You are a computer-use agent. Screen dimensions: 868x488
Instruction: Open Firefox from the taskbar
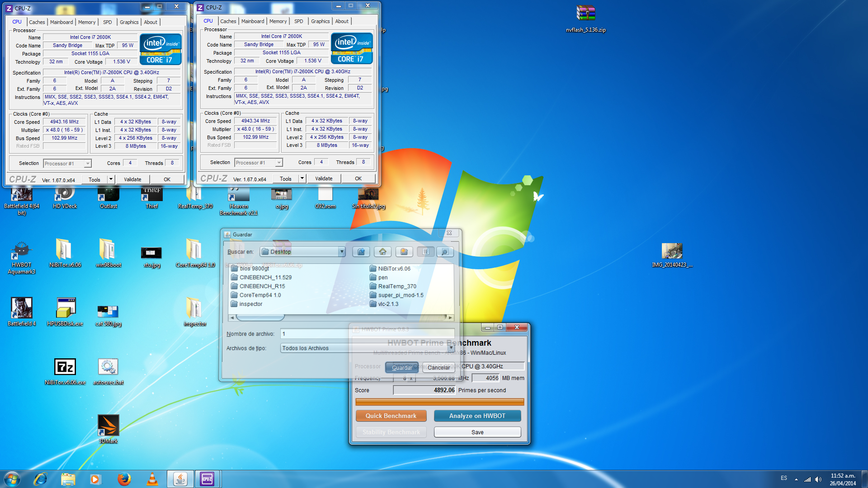[124, 479]
